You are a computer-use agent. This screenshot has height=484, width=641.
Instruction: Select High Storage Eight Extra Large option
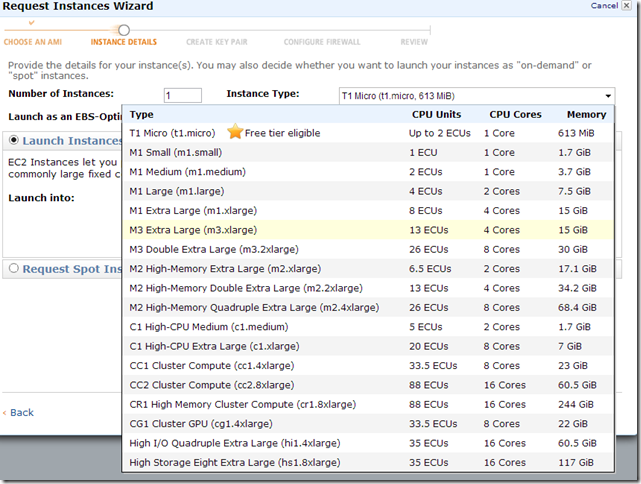(235, 463)
